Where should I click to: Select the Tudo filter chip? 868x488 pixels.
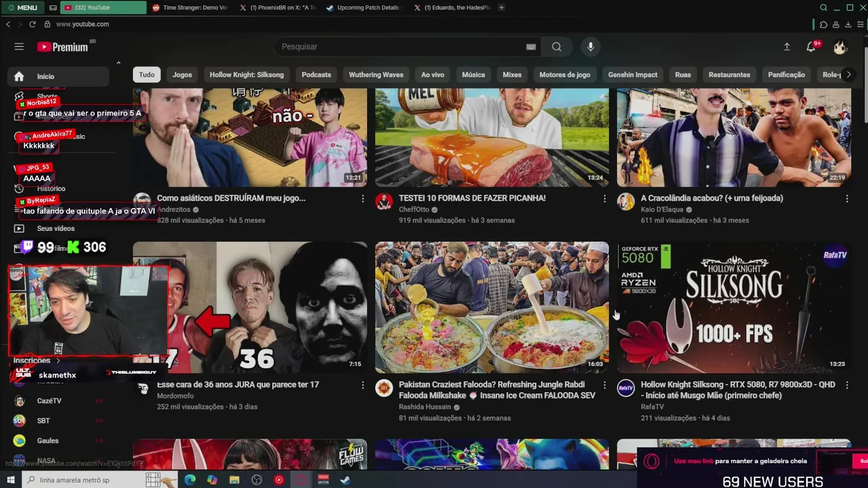[146, 75]
